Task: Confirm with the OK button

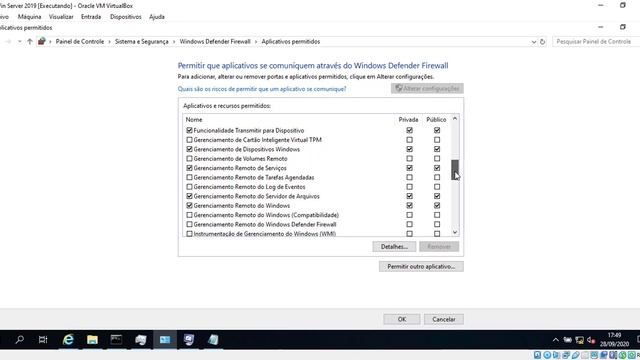Action: 402,319
